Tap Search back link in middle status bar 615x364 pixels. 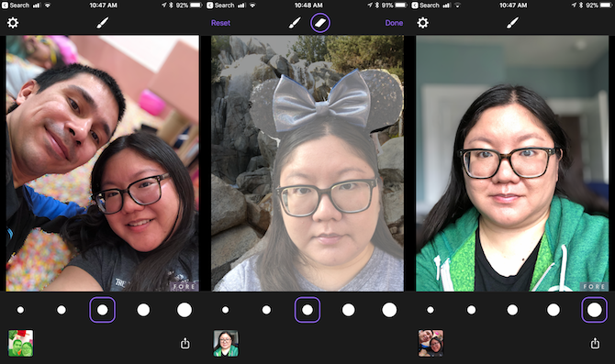pos(220,6)
